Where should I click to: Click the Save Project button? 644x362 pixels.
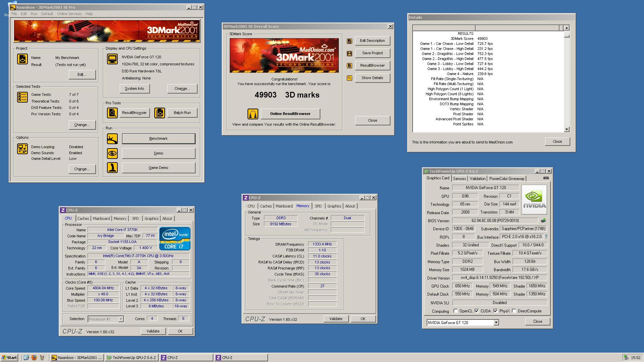pyautogui.click(x=372, y=53)
